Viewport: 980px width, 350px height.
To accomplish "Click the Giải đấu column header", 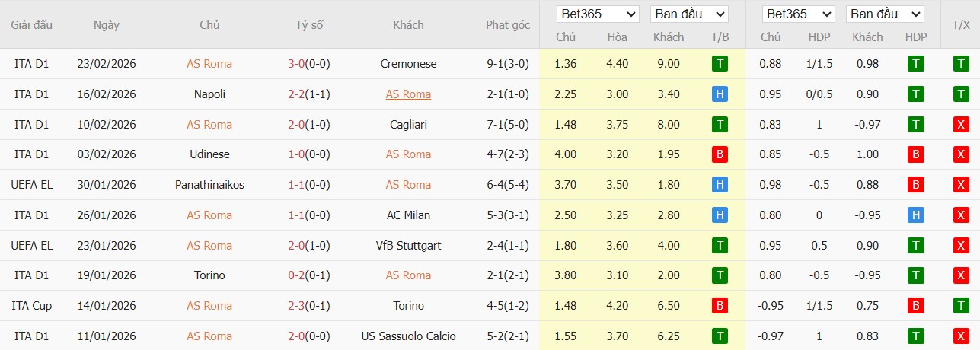I will pos(31,25).
